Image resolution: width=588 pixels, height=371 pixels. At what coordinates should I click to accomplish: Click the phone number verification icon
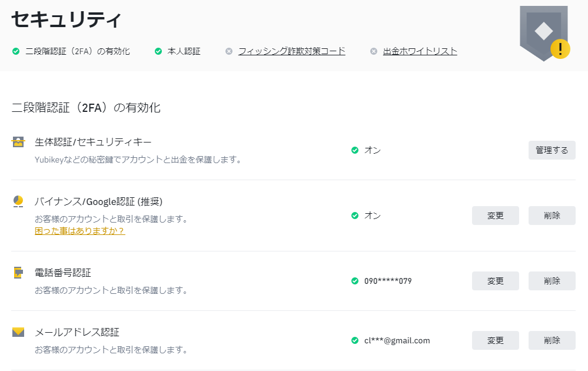[x=18, y=272]
